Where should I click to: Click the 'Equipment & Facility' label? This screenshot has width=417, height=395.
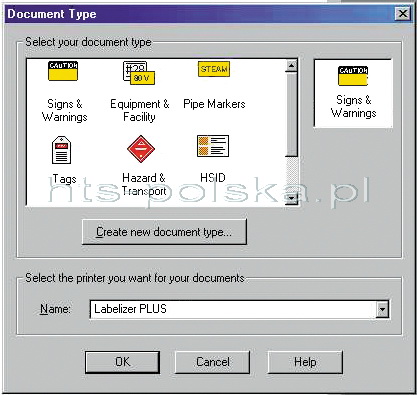click(140, 110)
